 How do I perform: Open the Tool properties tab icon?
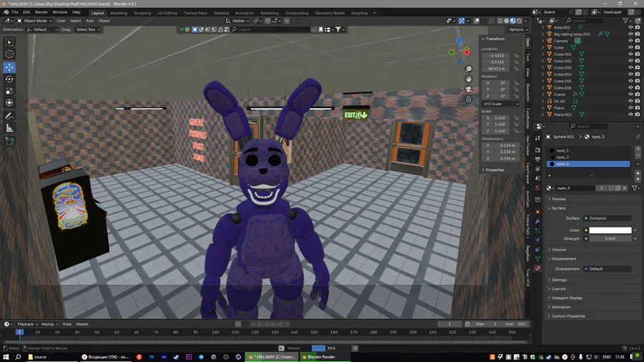537,138
